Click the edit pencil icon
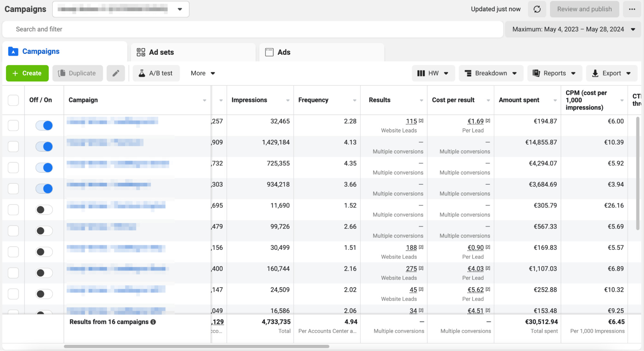The image size is (644, 351). pyautogui.click(x=116, y=73)
